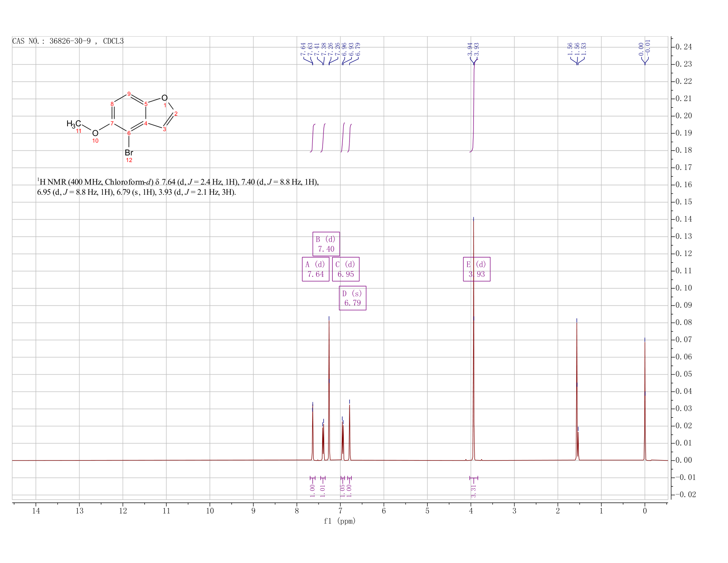The height and width of the screenshot is (563, 728).
Task: Click atom number 2 in the structure
Action: [x=176, y=113]
